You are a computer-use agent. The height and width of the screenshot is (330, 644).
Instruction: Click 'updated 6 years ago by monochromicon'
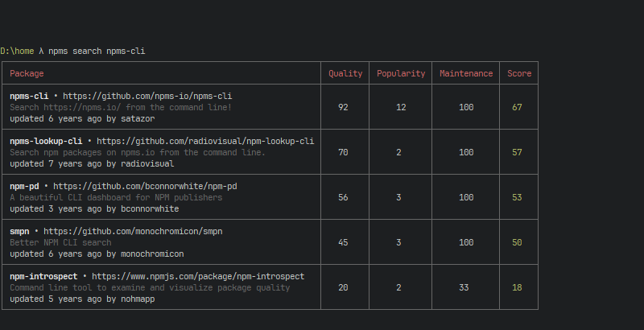click(97, 254)
